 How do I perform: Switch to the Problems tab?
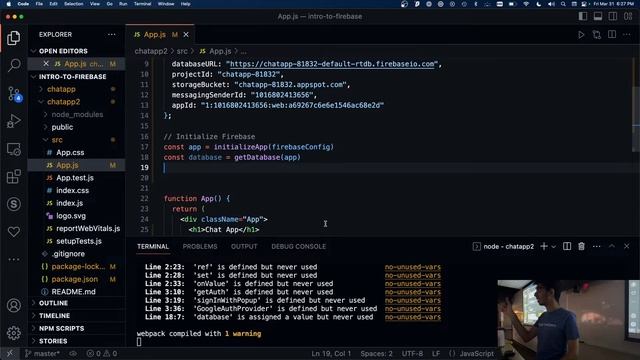(200, 247)
